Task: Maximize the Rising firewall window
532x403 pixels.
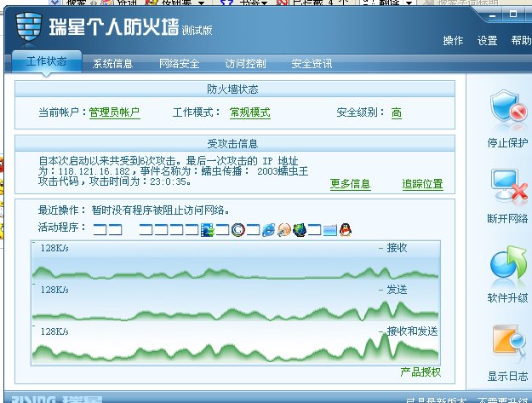Action: (513, 14)
